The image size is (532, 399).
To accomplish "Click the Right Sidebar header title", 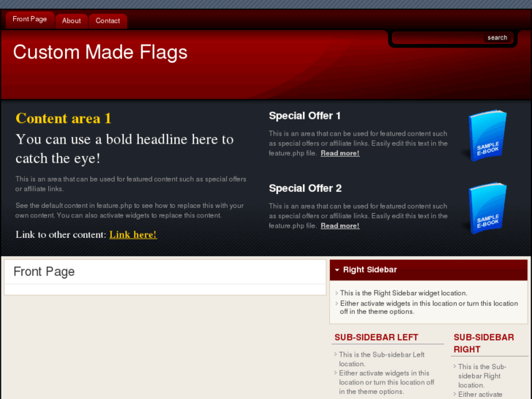I will coord(370,269).
